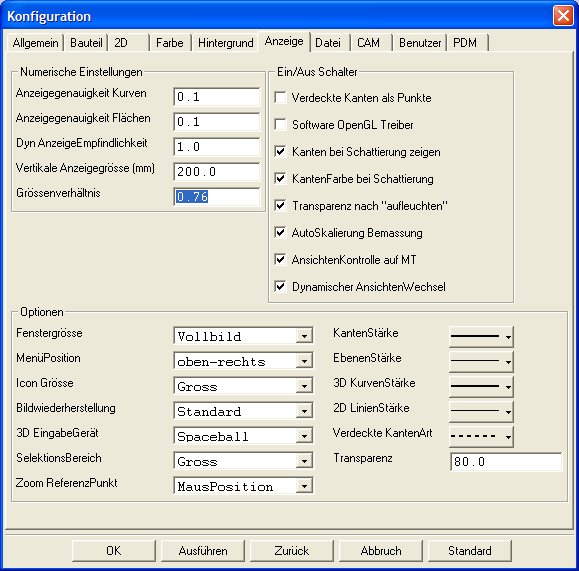This screenshot has height=571, width=579.
Task: Open the Benutzer tab
Action: pyautogui.click(x=420, y=43)
